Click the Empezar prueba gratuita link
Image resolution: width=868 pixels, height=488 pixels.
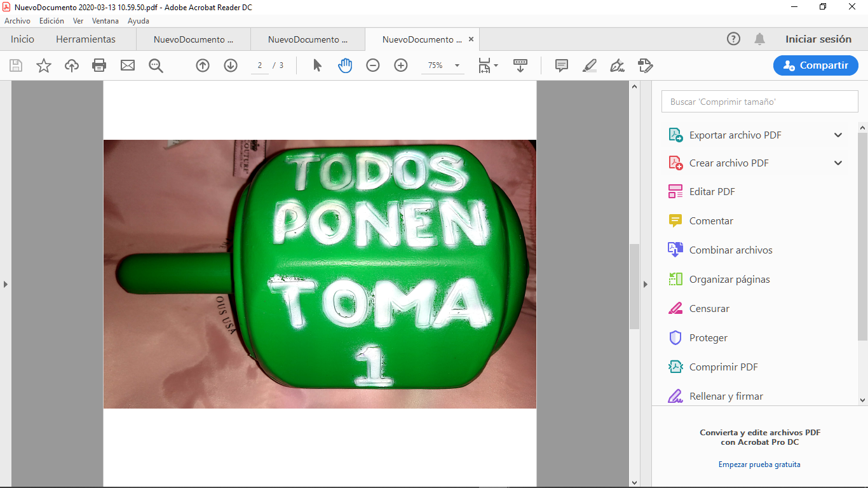tap(759, 464)
